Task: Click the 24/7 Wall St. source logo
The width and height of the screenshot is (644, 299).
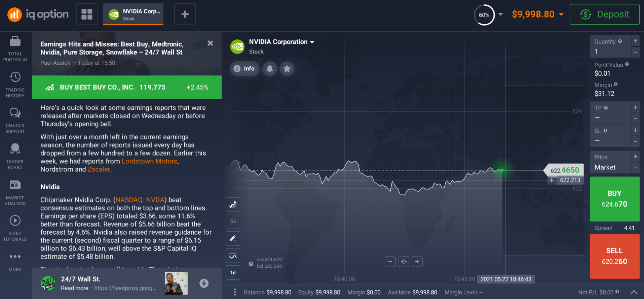Action: tap(48, 284)
